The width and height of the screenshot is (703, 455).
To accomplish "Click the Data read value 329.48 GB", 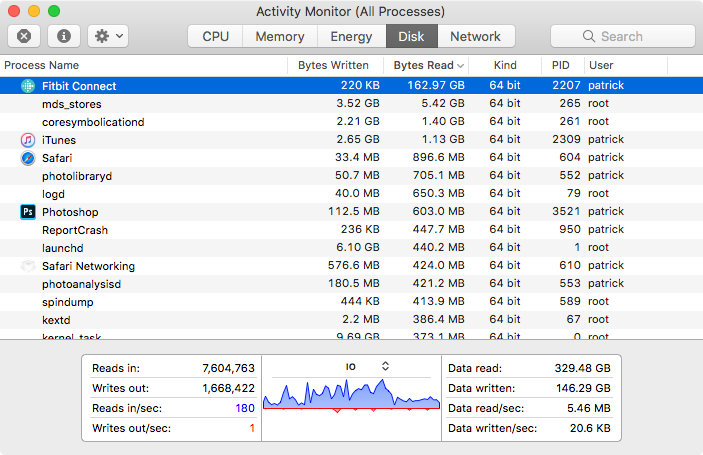I will 582,368.
